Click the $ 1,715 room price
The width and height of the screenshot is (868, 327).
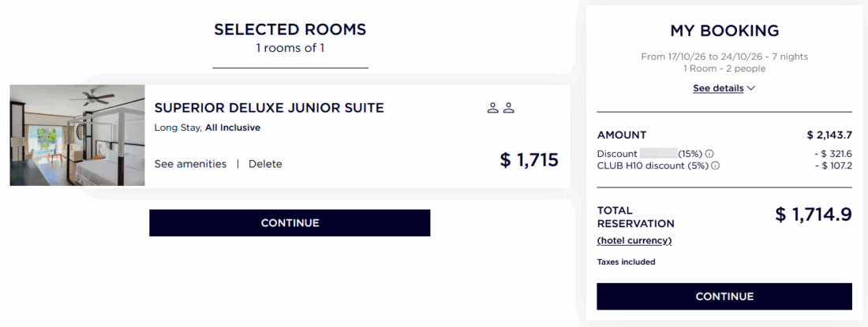pos(529,160)
